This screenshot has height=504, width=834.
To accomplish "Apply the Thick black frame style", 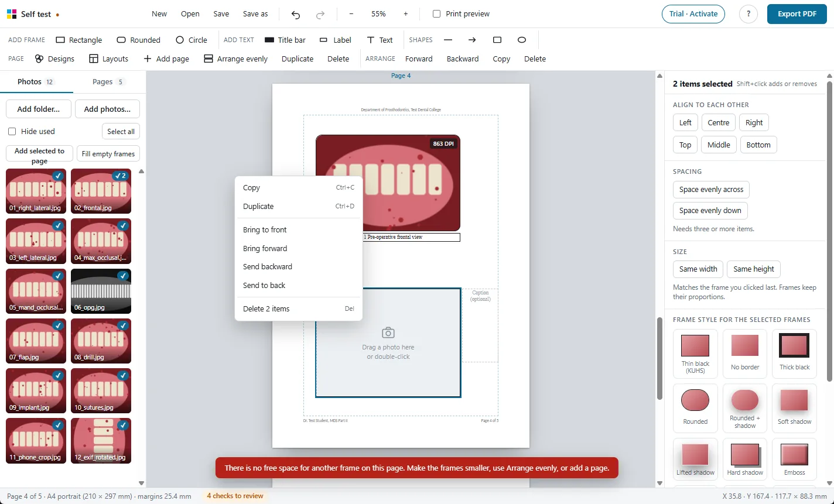I will point(795,354).
